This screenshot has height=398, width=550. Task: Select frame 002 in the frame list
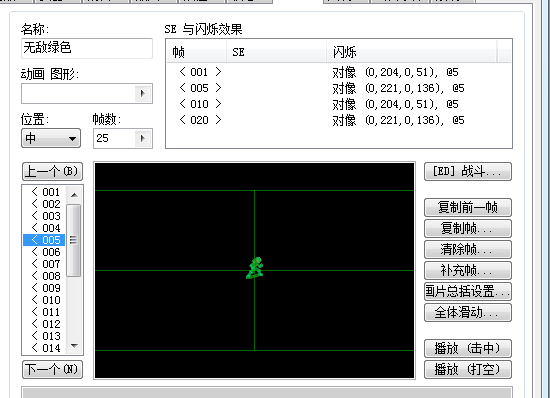coord(44,204)
